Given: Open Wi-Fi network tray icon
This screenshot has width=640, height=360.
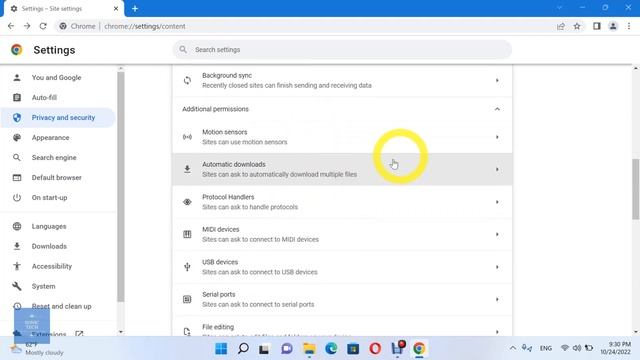Looking at the screenshot, I should point(565,348).
